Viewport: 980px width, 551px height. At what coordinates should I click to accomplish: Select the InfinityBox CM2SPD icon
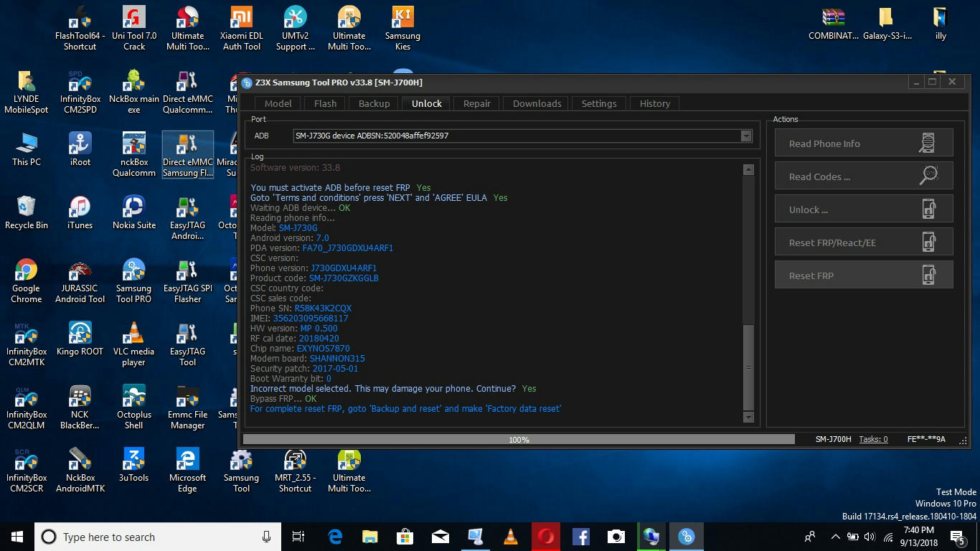click(x=80, y=92)
